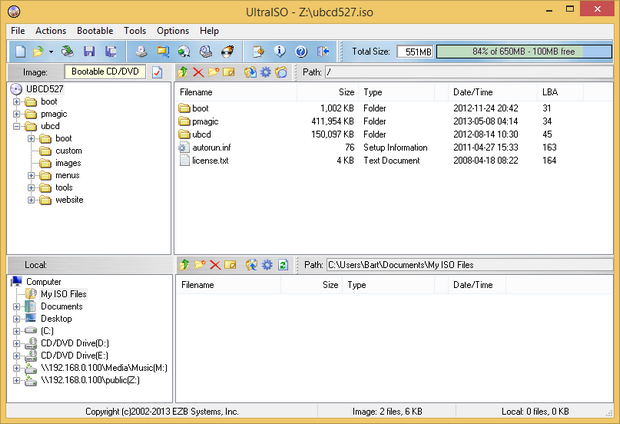
Task: Click the blue question mark Help icon
Action: (x=301, y=51)
